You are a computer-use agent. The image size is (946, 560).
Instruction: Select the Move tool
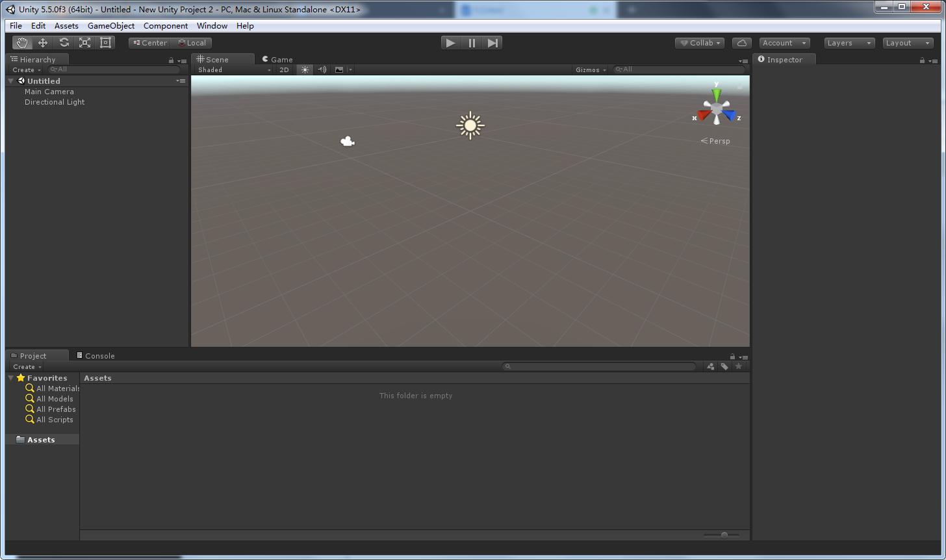coord(43,42)
